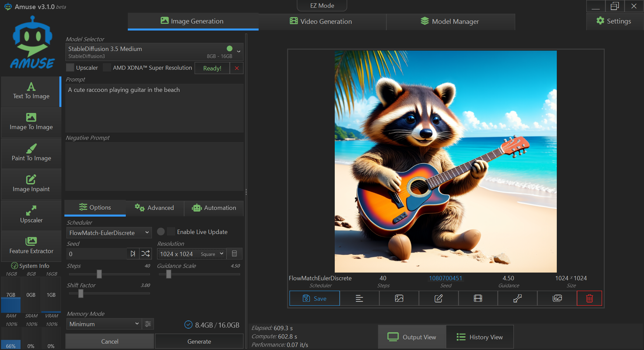Toggle AMD XDNA Super Resolution checkbox
Screen dimensions: 644x350
[x=107, y=67]
